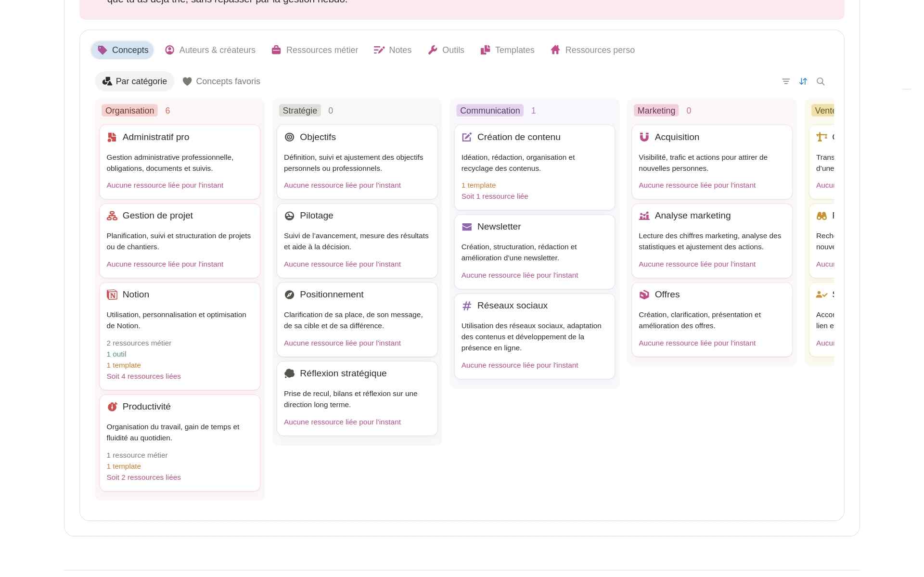
Task: Click the Organisation column header tag
Action: [x=129, y=111]
